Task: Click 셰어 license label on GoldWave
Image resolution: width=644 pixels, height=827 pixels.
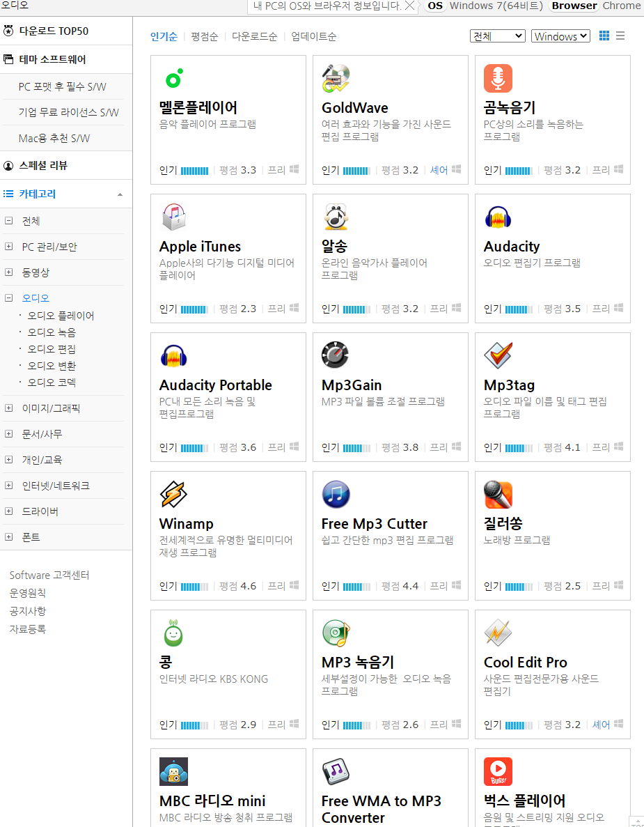Action: (439, 170)
